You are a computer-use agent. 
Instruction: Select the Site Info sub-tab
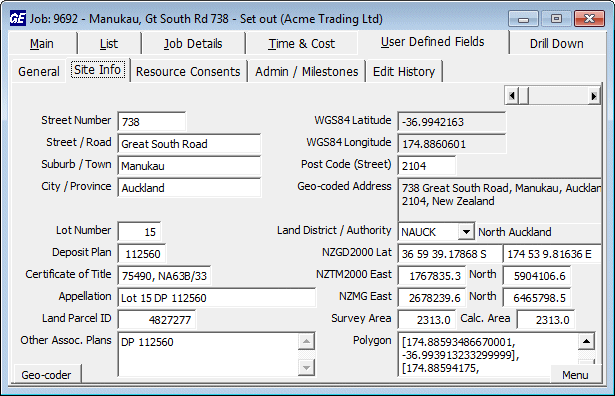coord(98,70)
